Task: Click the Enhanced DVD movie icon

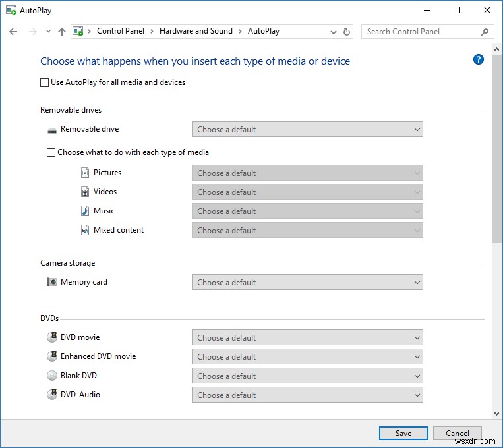Action: click(52, 356)
